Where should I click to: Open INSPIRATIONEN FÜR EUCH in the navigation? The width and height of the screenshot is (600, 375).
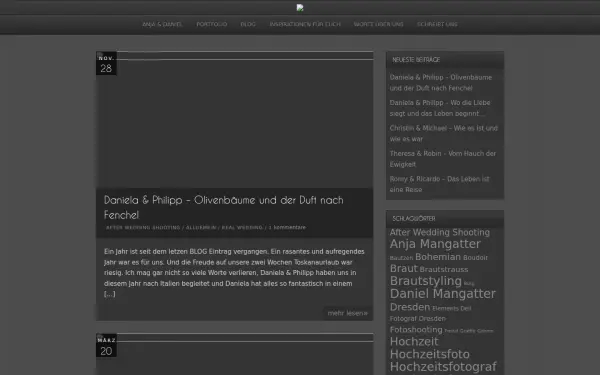[305, 24]
